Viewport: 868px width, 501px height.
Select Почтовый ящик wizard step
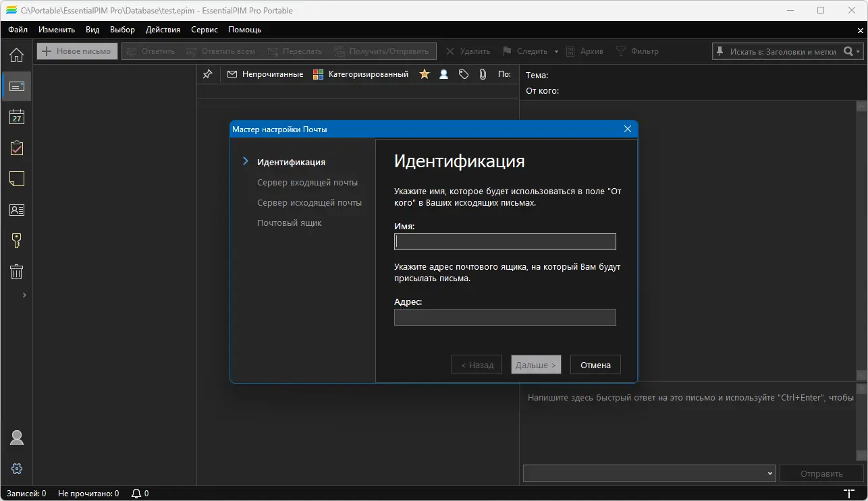290,223
